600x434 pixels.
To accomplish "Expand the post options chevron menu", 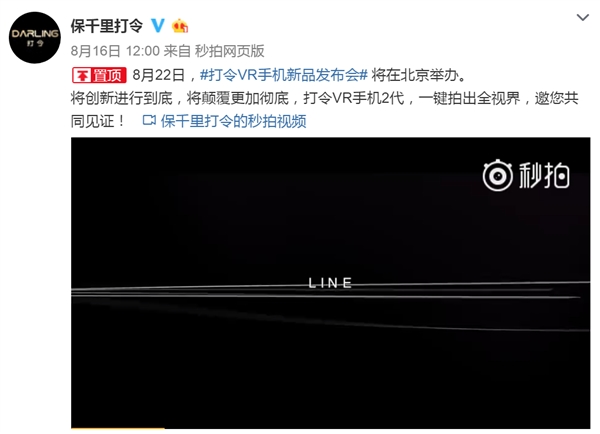I will tap(582, 17).
